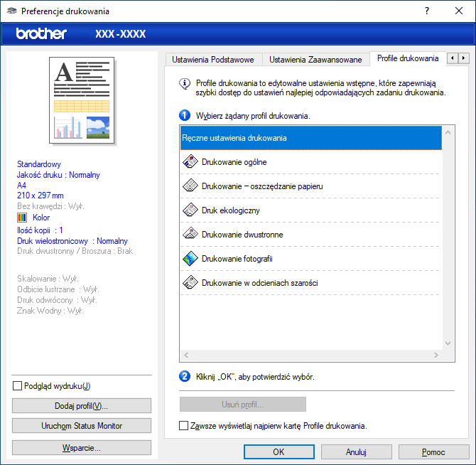Click the grayscale printing profile icon
Viewport: 476px width, 465px height.
pos(190,282)
